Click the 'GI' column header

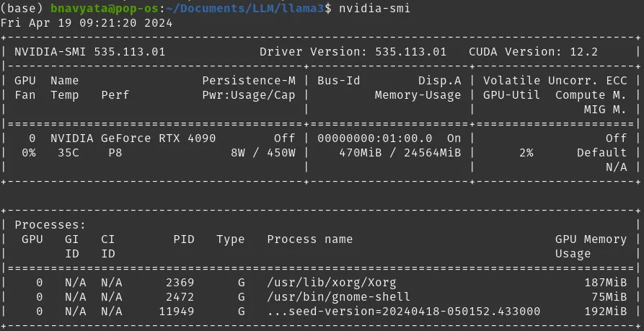tap(72, 239)
